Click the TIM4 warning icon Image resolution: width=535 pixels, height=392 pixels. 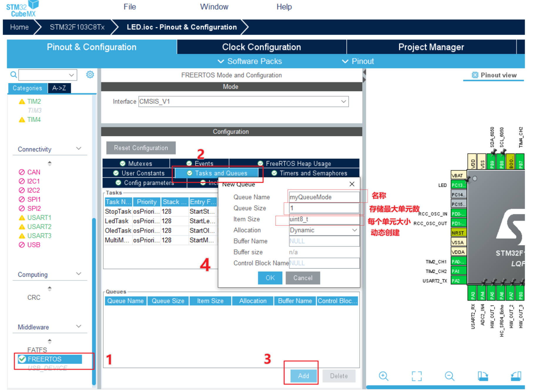22,120
